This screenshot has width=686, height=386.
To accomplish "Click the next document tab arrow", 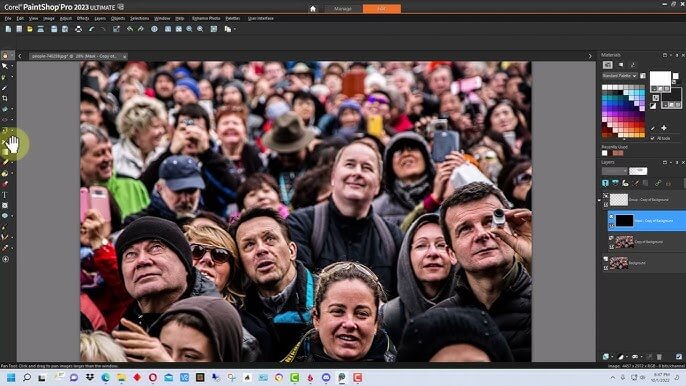I will tap(590, 56).
